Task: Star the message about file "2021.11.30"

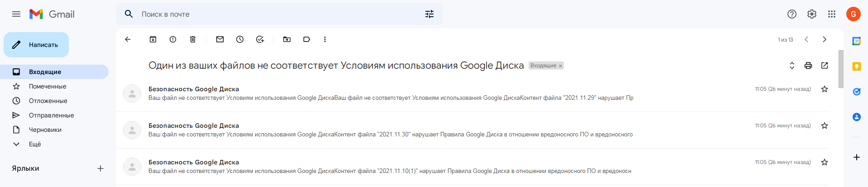Action: [x=825, y=126]
